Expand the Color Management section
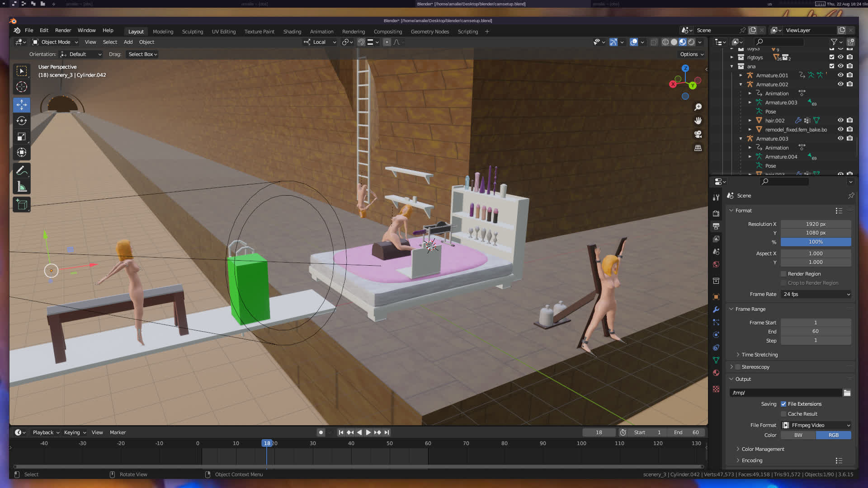This screenshot has width=868, height=488. pos(763,449)
